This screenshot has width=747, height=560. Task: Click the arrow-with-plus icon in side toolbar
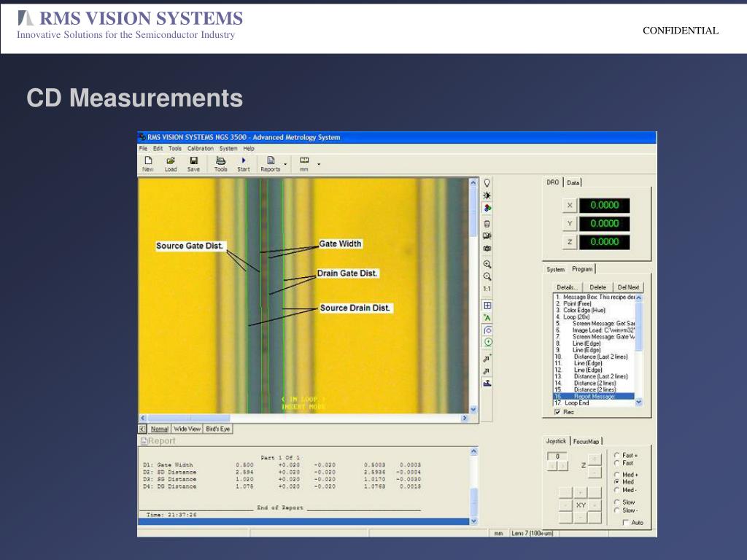tap(487, 358)
